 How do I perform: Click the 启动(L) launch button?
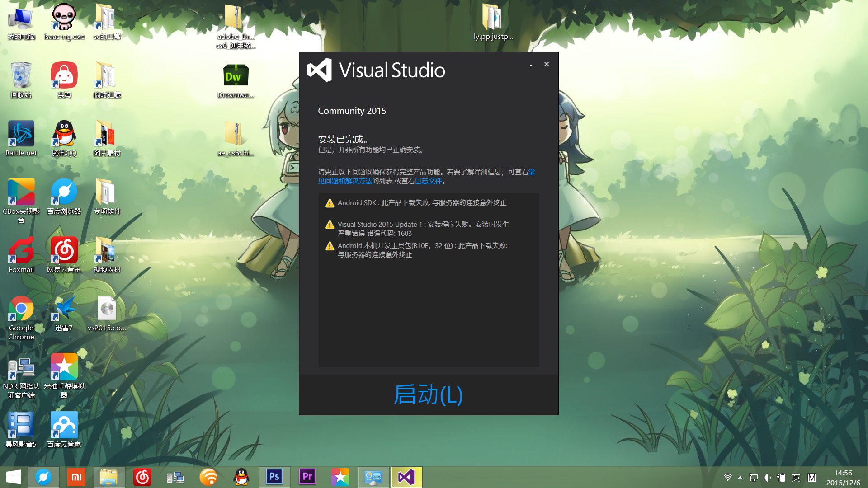[x=428, y=394]
